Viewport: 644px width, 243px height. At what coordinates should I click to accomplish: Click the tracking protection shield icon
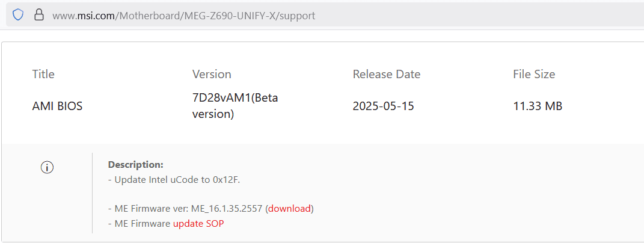pos(18,15)
